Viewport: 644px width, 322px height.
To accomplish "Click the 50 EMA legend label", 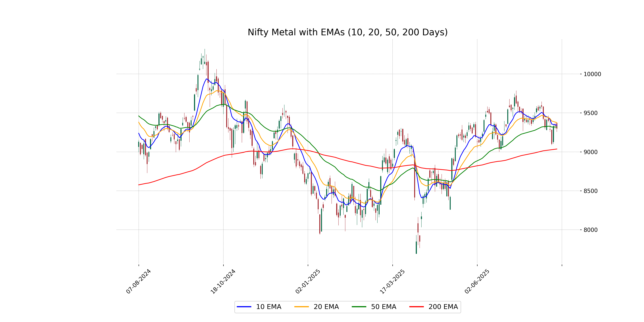I will coord(383,307).
